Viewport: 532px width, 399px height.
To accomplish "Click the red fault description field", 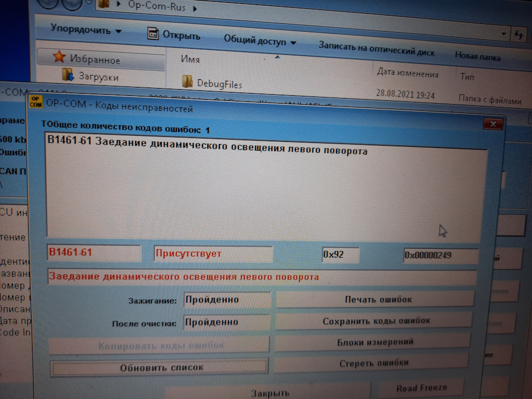I will pyautogui.click(x=262, y=277).
